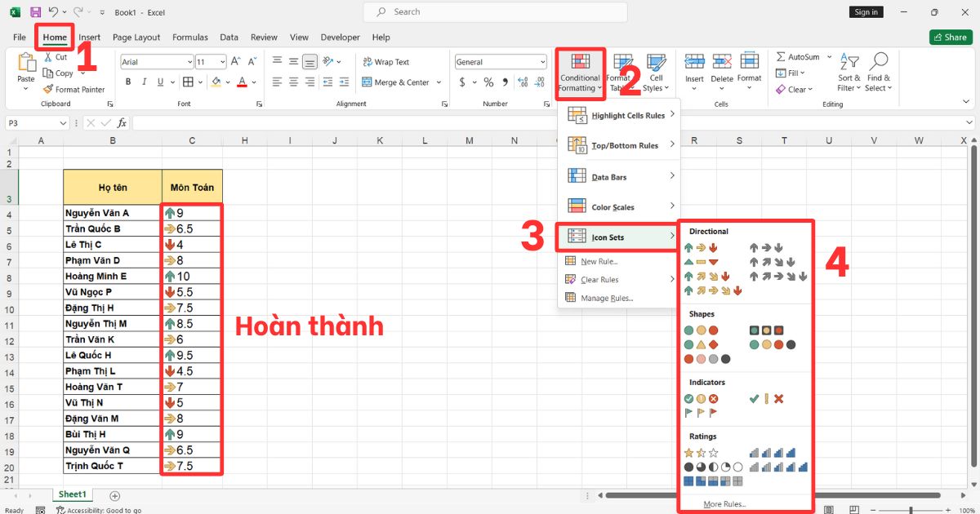Toggle Italic text formatting

pos(143,82)
